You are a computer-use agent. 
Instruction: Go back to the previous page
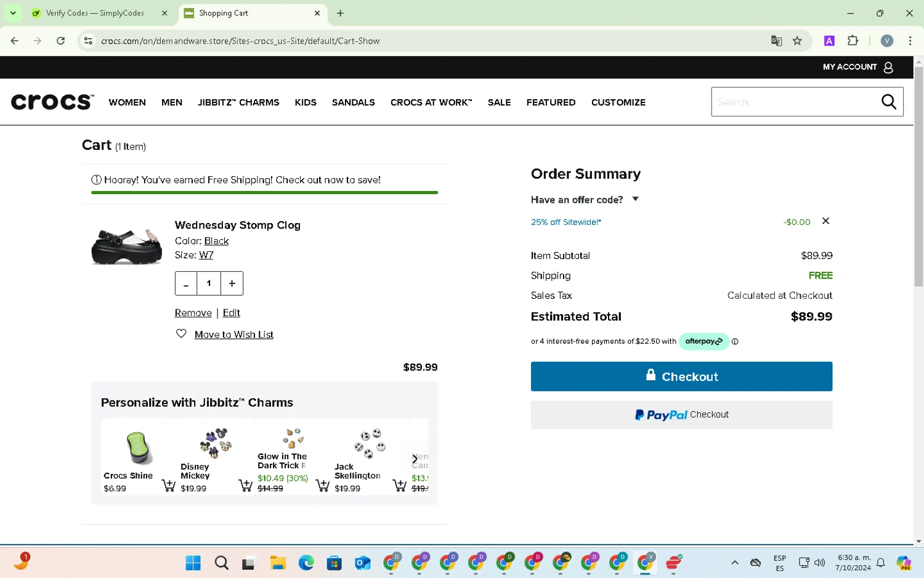15,41
